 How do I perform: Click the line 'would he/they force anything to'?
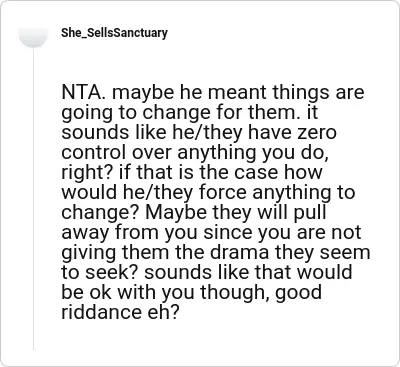[x=208, y=193]
